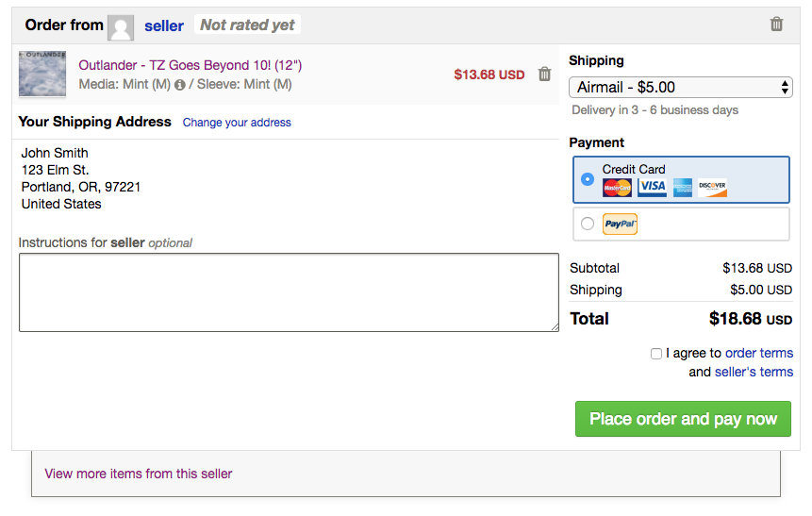812x516 pixels.
Task: Delete the entire order using the header trash icon
Action: (x=776, y=25)
